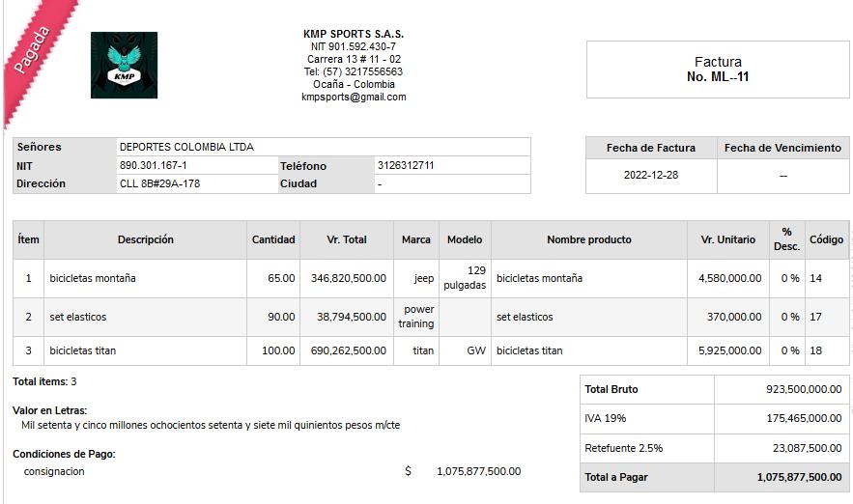The width and height of the screenshot is (853, 504).
Task: Click the pink 'Pagada' ribbon label
Action: [32, 50]
